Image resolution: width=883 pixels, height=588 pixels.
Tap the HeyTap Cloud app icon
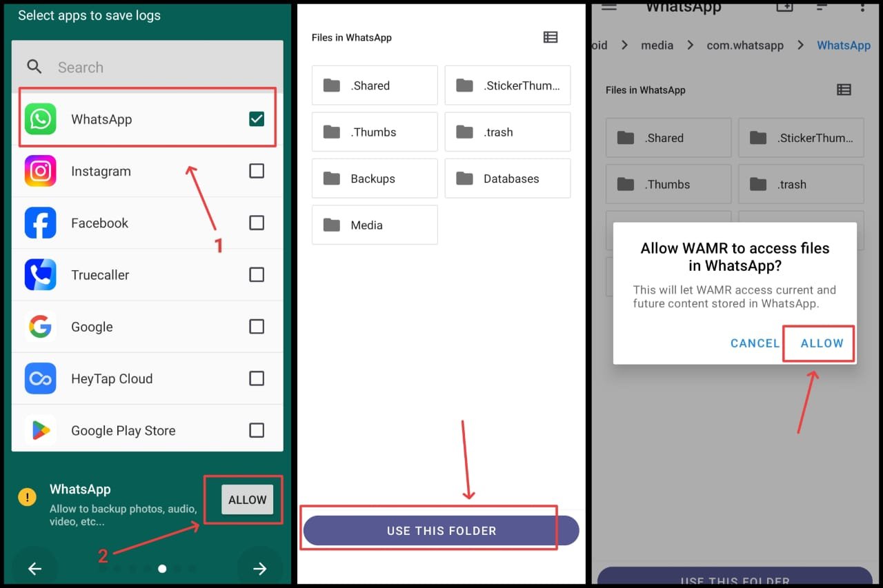pos(40,378)
